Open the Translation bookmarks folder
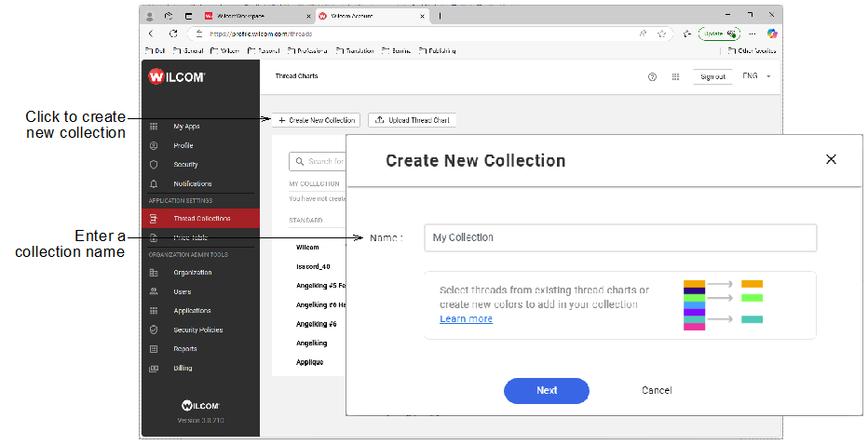Image resolution: width=868 pixels, height=445 pixels. point(355,50)
